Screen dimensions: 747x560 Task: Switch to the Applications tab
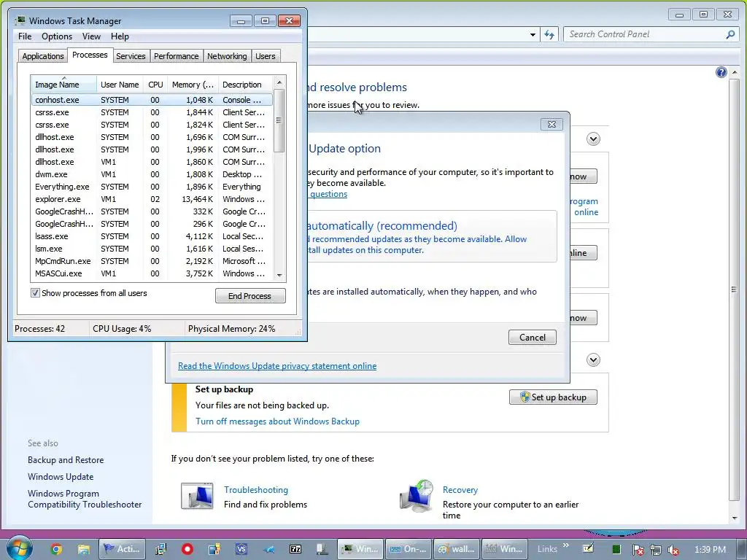coord(43,56)
